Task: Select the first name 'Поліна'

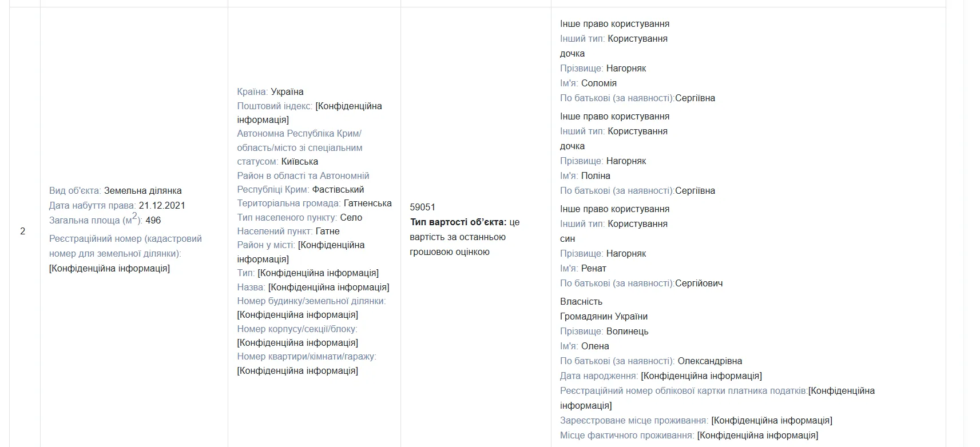Action: coord(596,175)
